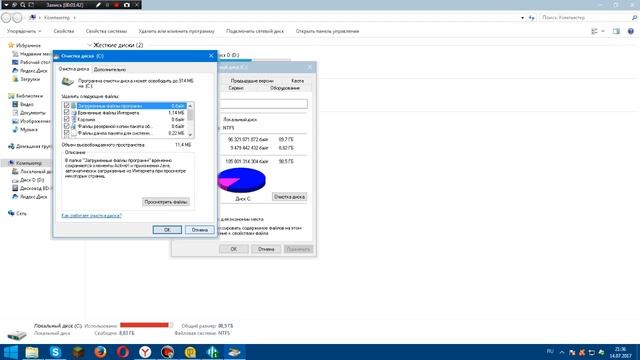
Task: Toggle Файлы дампа памяти checkbox
Action: [x=67, y=133]
